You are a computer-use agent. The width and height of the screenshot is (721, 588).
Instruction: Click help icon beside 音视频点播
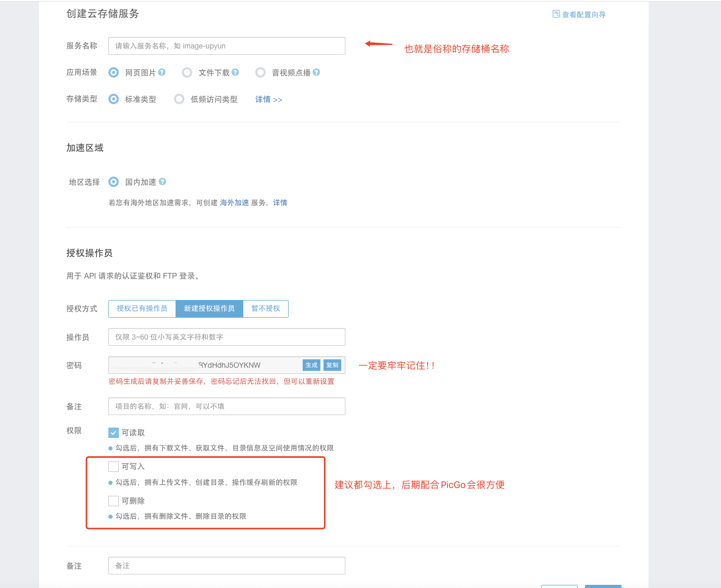point(316,72)
